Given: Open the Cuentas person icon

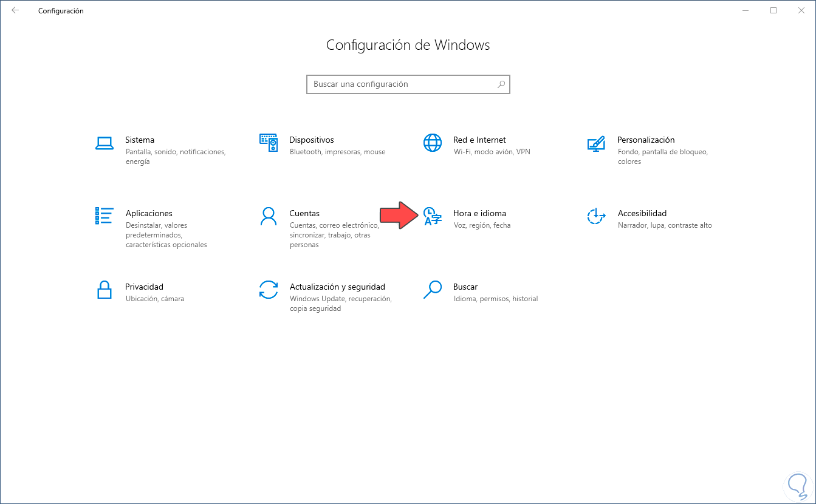Looking at the screenshot, I should click(x=269, y=216).
